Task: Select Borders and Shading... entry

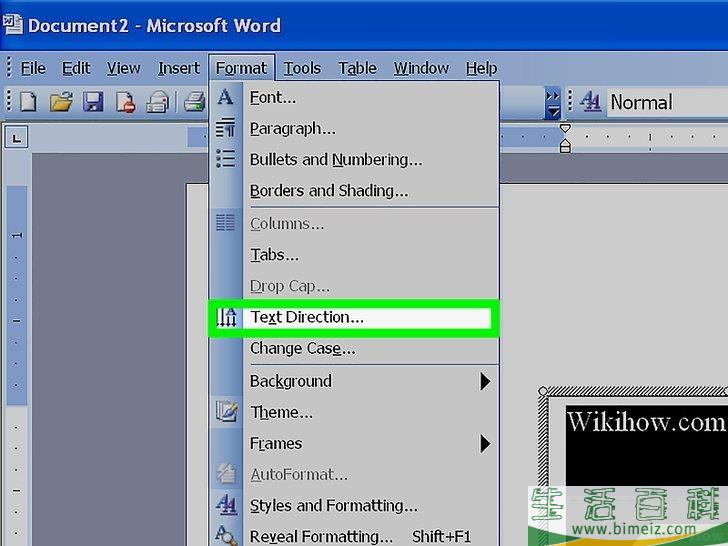Action: 354,191
